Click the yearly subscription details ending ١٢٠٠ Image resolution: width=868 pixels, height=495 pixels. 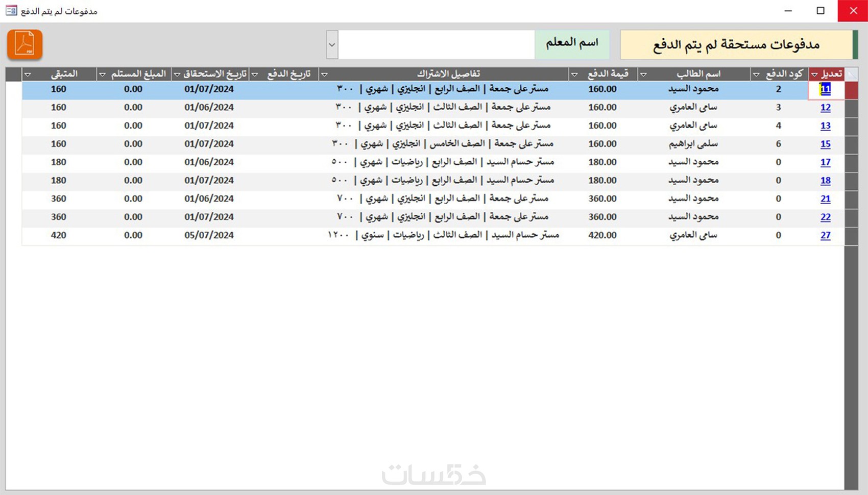pyautogui.click(x=443, y=235)
